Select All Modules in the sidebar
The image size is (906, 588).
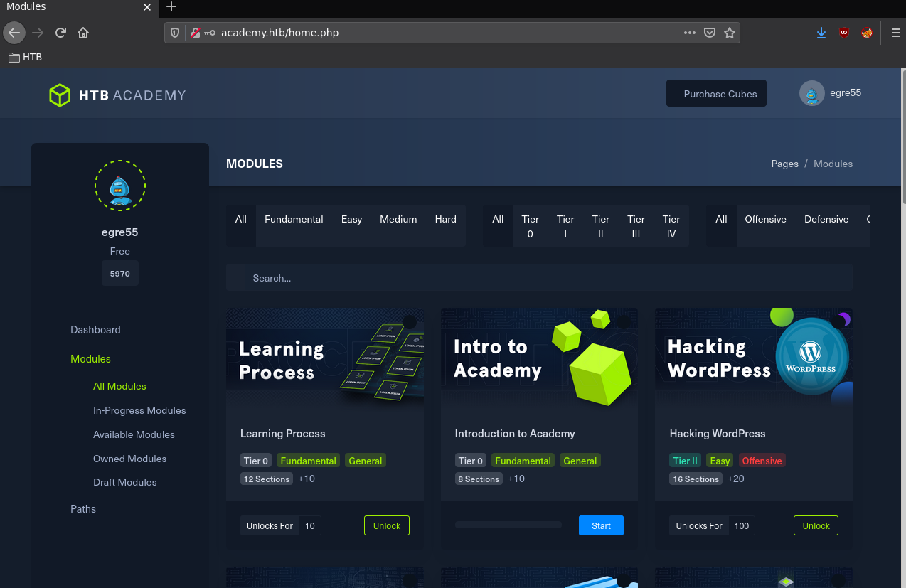click(x=119, y=386)
